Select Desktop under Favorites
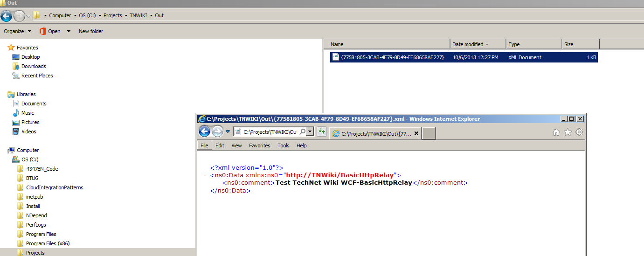The height and width of the screenshot is (256, 644). click(31, 57)
